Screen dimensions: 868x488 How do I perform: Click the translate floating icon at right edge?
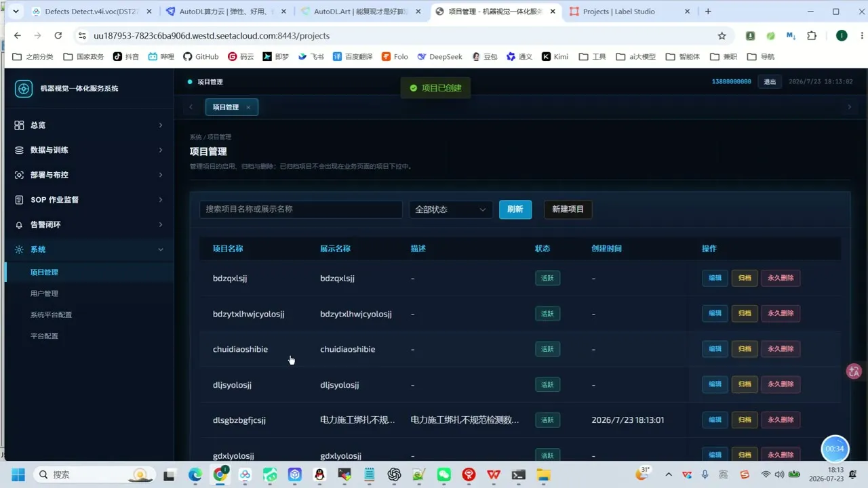tap(854, 371)
